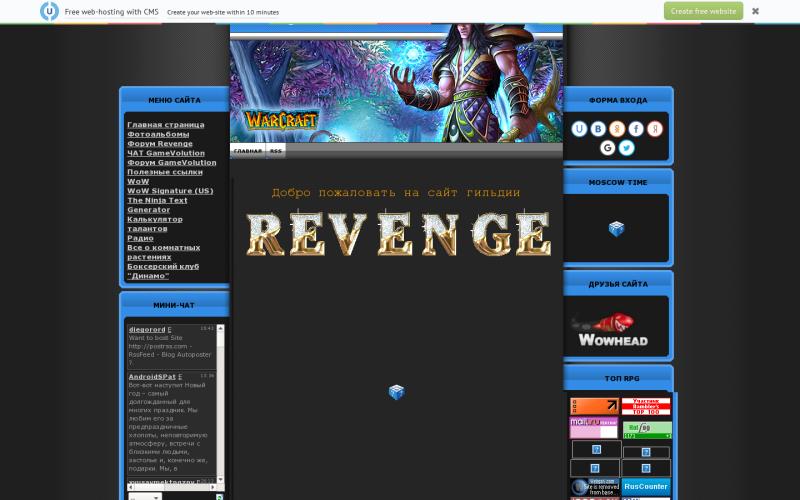Open diegorord user profile in mini-chat
Image resolution: width=800 pixels, height=500 pixels.
(x=147, y=330)
